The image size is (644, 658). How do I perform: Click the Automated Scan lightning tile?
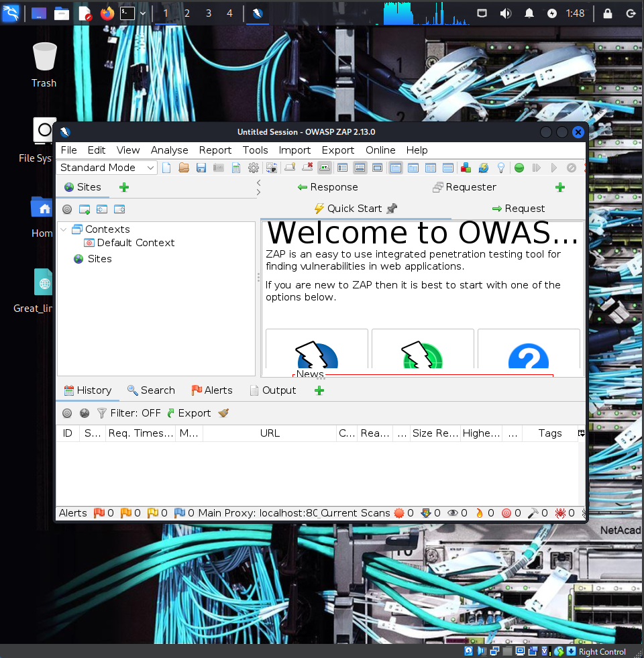317,349
